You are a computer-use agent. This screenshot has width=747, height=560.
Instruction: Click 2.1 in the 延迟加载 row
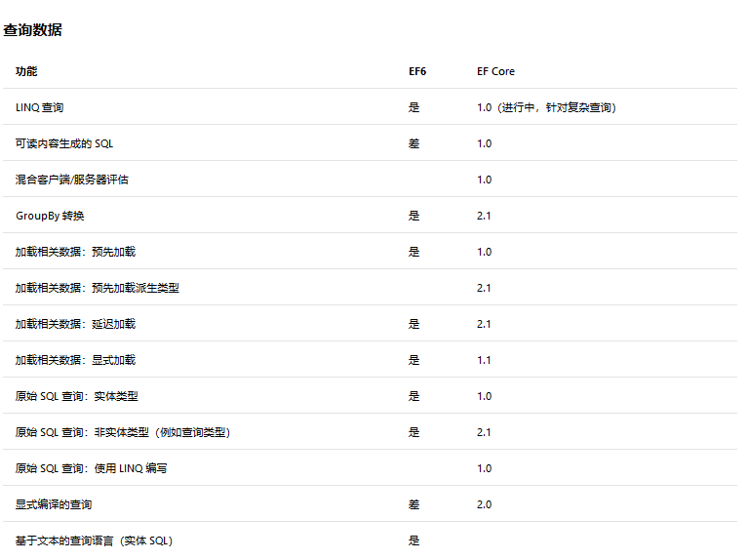484,324
